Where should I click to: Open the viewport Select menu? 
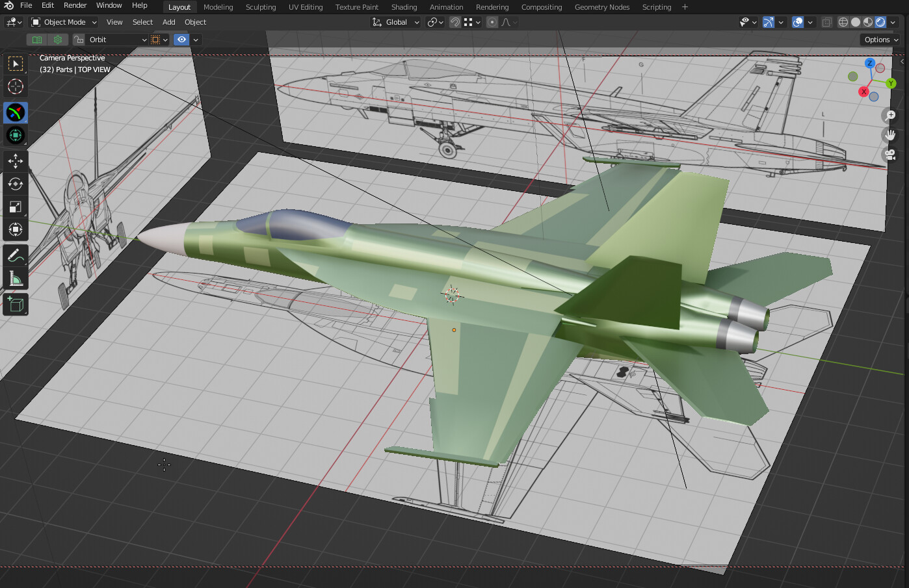coord(142,22)
